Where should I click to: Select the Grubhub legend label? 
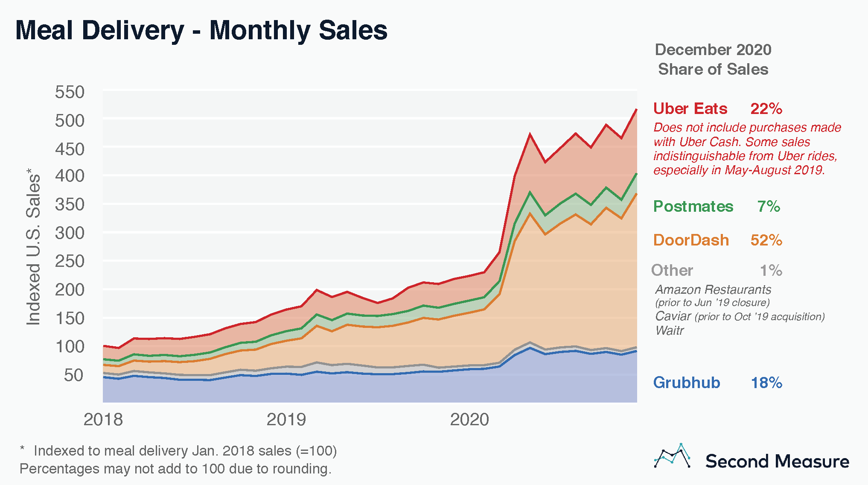click(x=687, y=383)
